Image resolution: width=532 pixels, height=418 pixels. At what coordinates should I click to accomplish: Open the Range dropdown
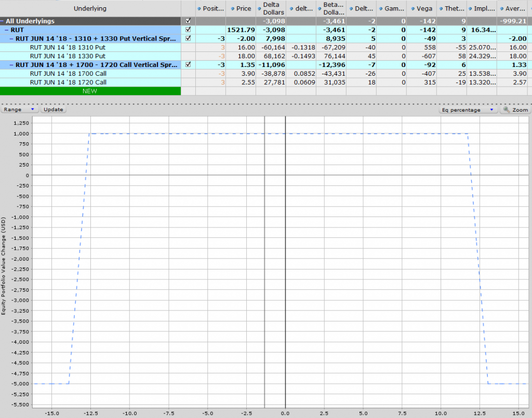(x=20, y=110)
